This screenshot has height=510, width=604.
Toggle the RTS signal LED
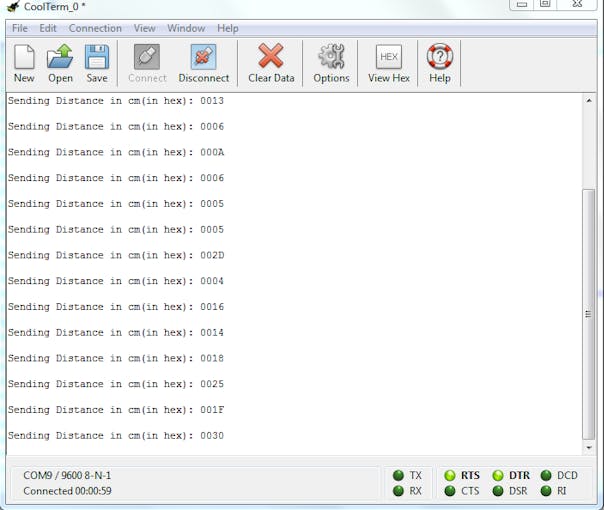450,475
